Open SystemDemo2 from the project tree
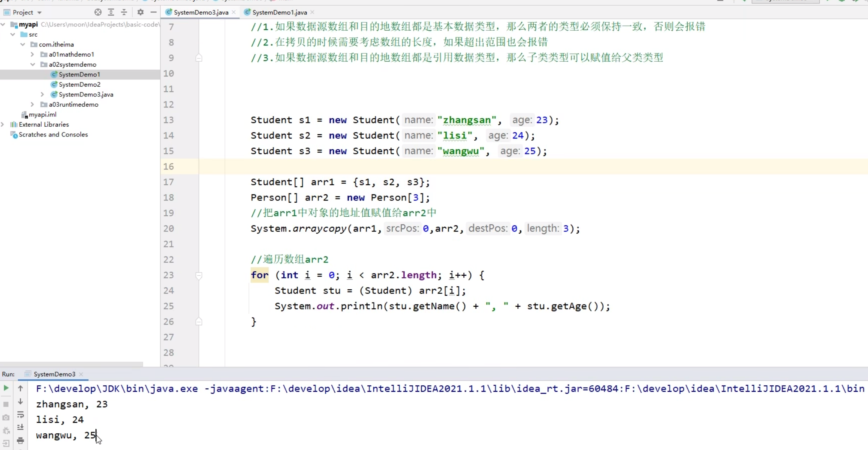Viewport: 868px width, 450px height. [x=79, y=84]
